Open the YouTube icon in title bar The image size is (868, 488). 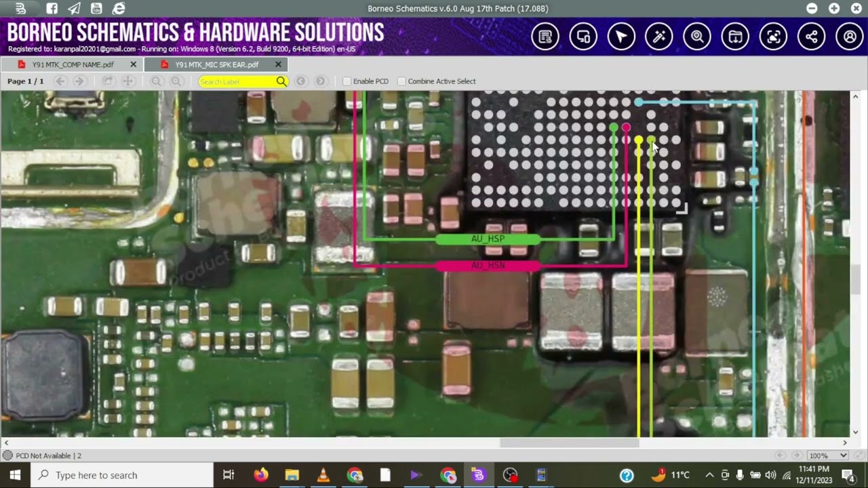point(96,9)
